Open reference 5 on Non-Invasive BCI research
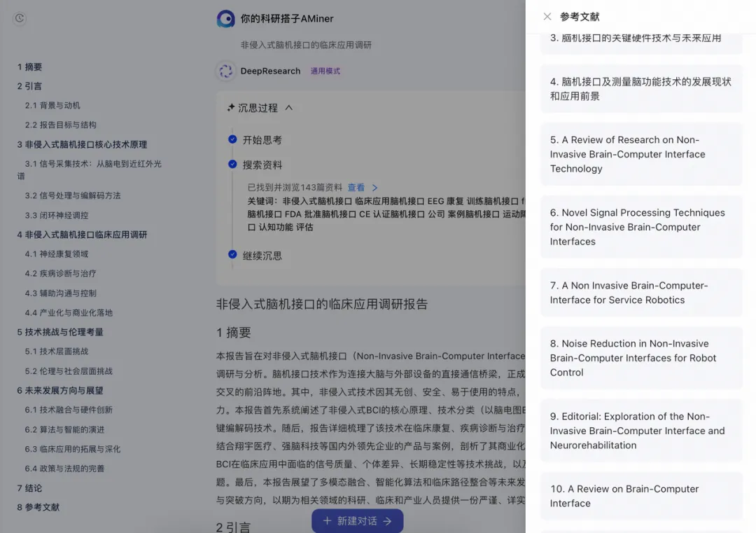756x533 pixels. point(641,154)
